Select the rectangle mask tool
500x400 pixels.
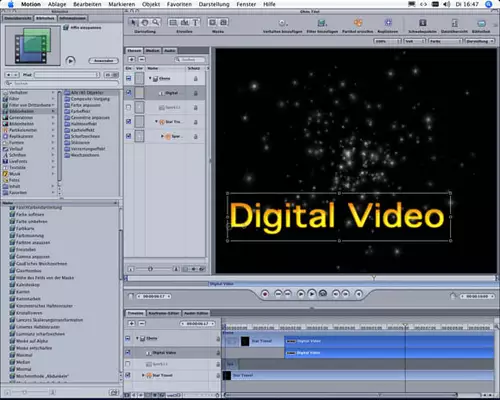pos(212,22)
